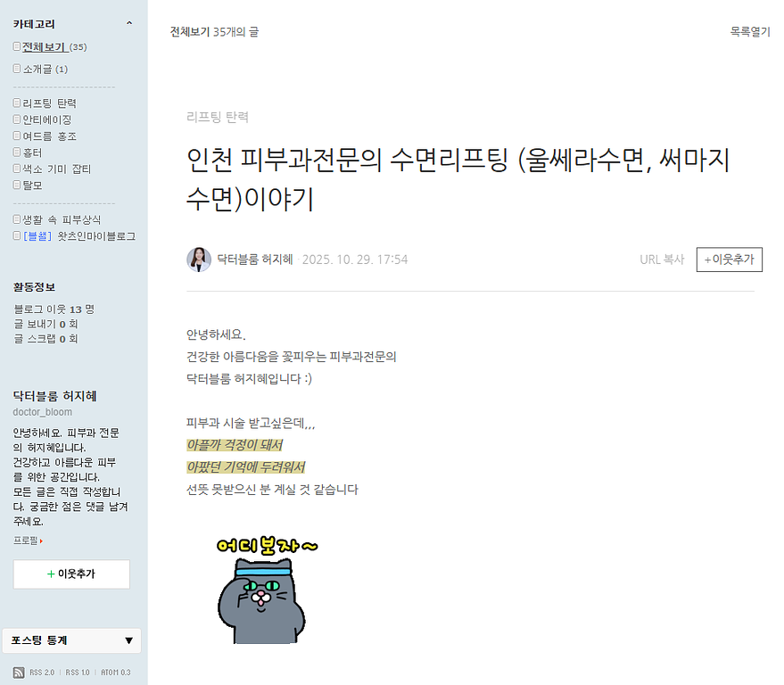Viewport: 784px width, 685px height.
Task: Click the red arrow next to 프로필
Action: [x=41, y=541]
